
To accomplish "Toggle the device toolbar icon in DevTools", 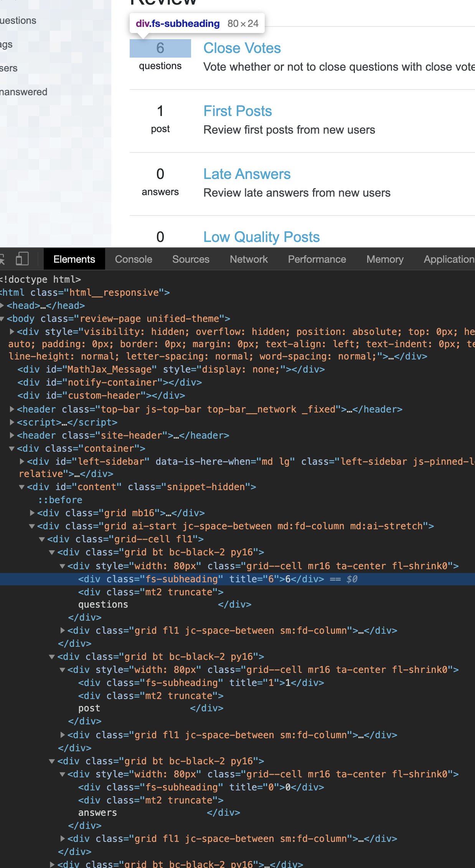I will pos(22,259).
